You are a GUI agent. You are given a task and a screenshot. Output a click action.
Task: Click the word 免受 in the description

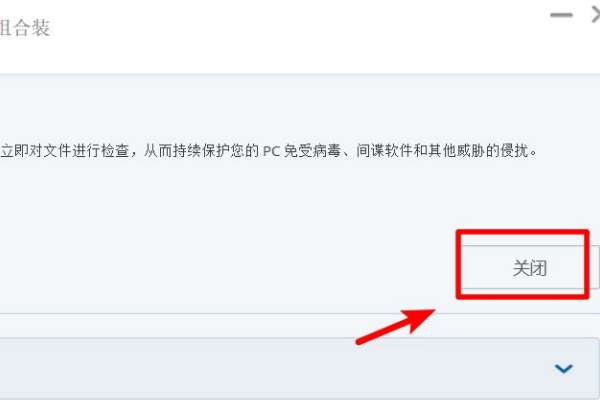click(298, 151)
